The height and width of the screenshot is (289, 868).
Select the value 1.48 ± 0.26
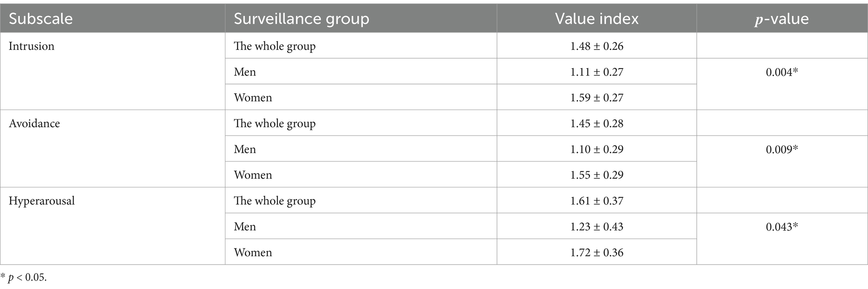[x=597, y=46]
